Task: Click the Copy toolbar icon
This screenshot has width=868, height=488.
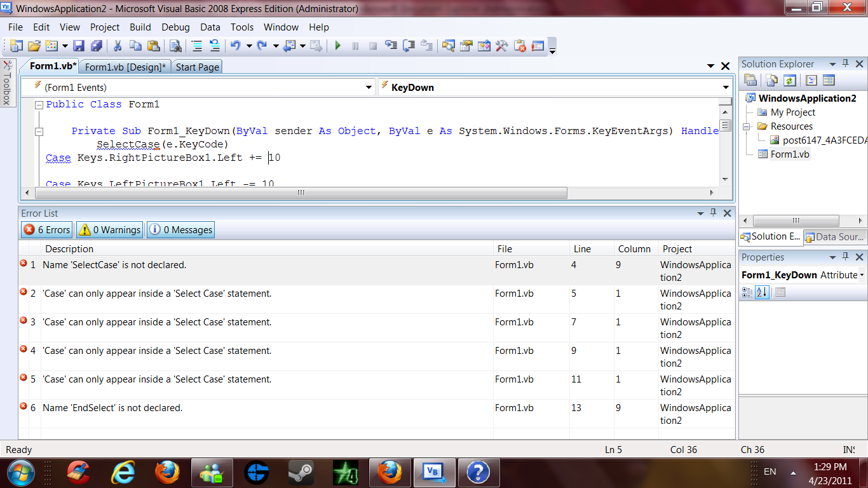Action: click(x=135, y=46)
